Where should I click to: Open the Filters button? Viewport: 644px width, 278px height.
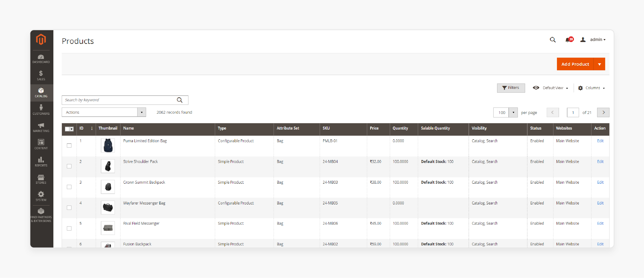click(x=511, y=88)
